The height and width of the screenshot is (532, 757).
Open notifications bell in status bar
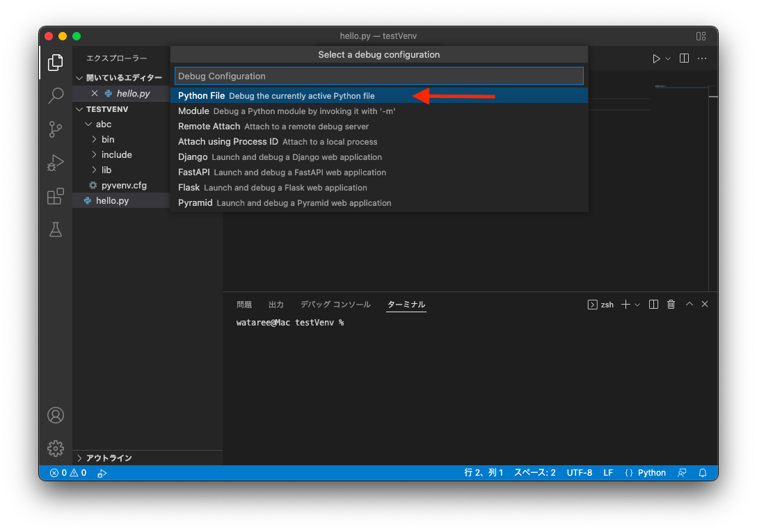[703, 473]
